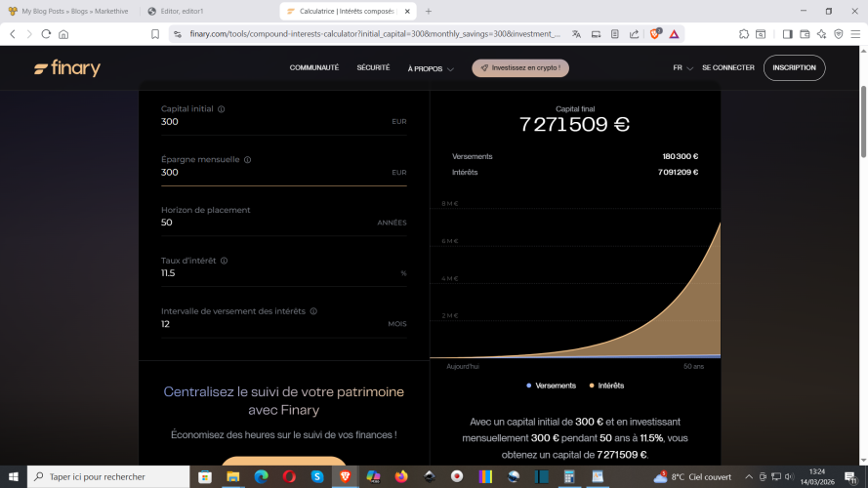Click the info icon next to Épargne mensuelle
The image size is (868, 488).
pyautogui.click(x=247, y=160)
